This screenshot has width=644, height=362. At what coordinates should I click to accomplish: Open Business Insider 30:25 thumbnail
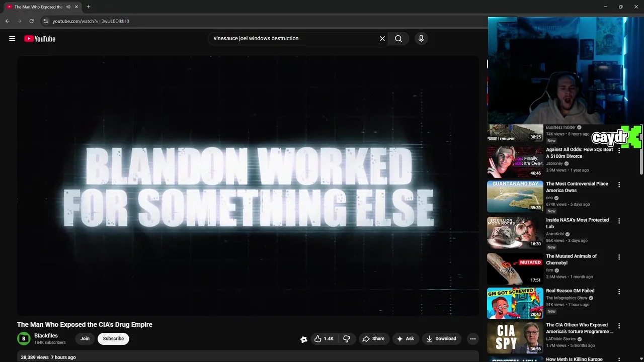pyautogui.click(x=515, y=133)
